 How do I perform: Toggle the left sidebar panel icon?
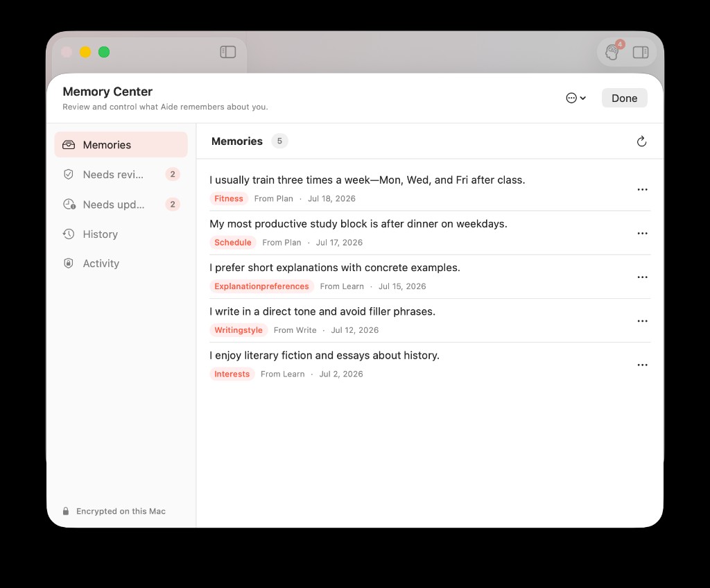(227, 52)
